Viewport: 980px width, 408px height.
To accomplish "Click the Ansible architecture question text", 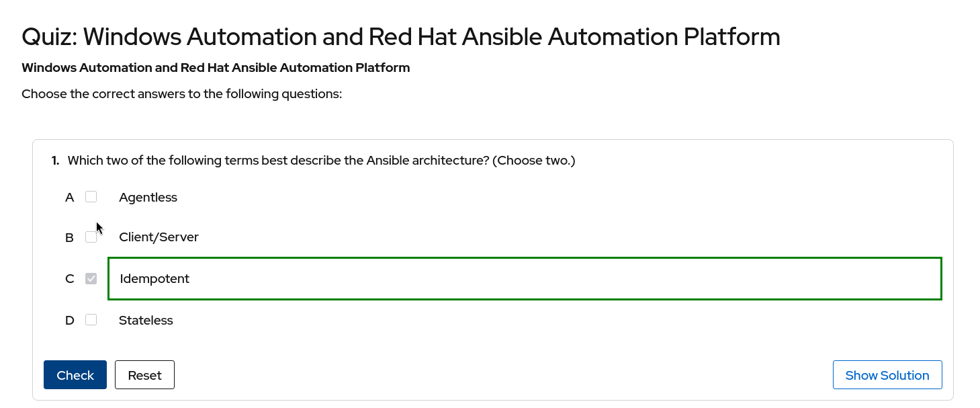I will [321, 161].
